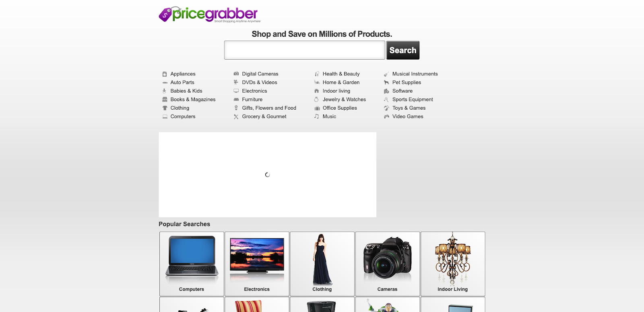Open the Health & Beauty category link
644x312 pixels.
click(x=341, y=74)
